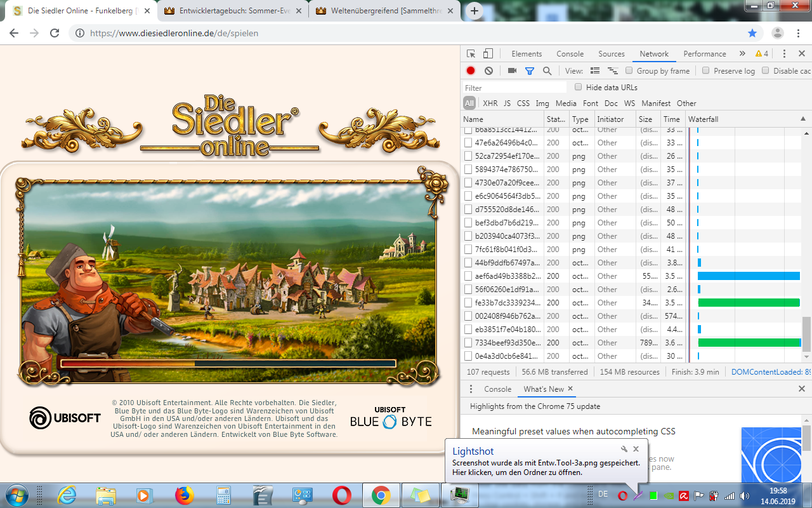Image resolution: width=812 pixels, height=508 pixels.
Task: Expand more DevTools tabs chevron
Action: [742, 54]
